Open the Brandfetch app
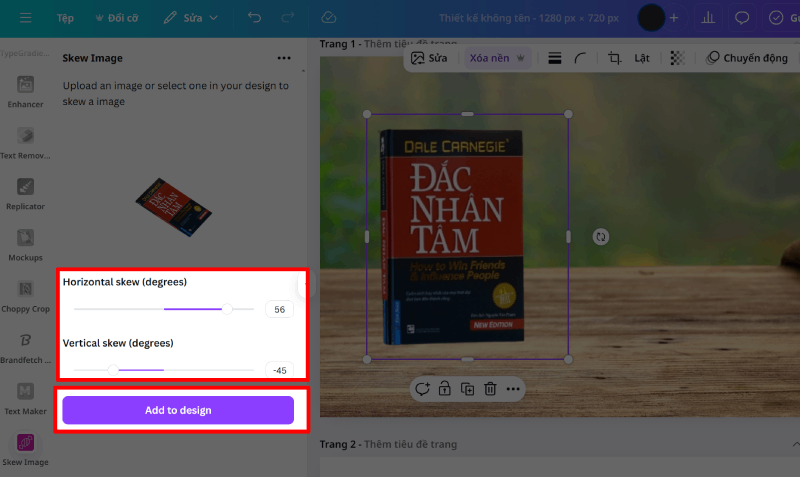This screenshot has height=477, width=800. 25,348
